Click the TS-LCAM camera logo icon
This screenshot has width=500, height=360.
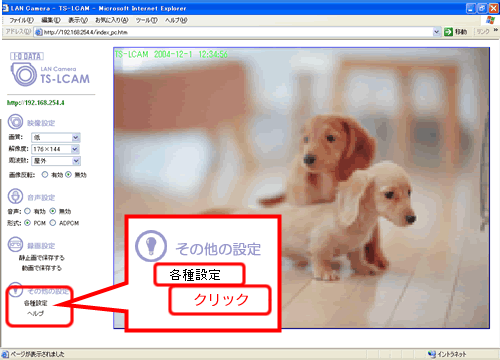click(23, 74)
